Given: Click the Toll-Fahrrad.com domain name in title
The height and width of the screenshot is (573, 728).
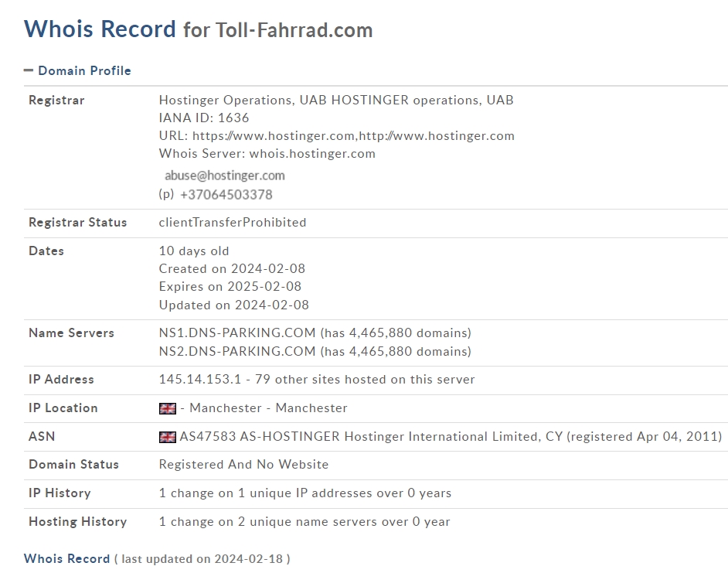Looking at the screenshot, I should pos(294,30).
